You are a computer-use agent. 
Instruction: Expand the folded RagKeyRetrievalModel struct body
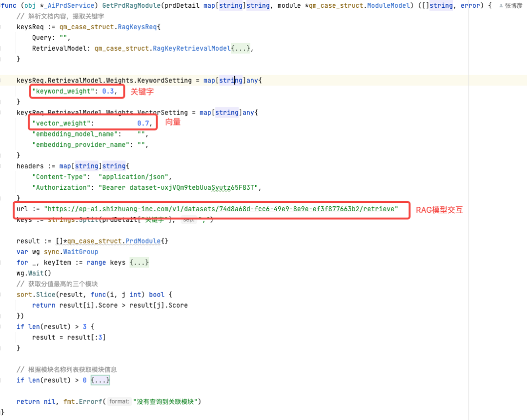[240, 48]
